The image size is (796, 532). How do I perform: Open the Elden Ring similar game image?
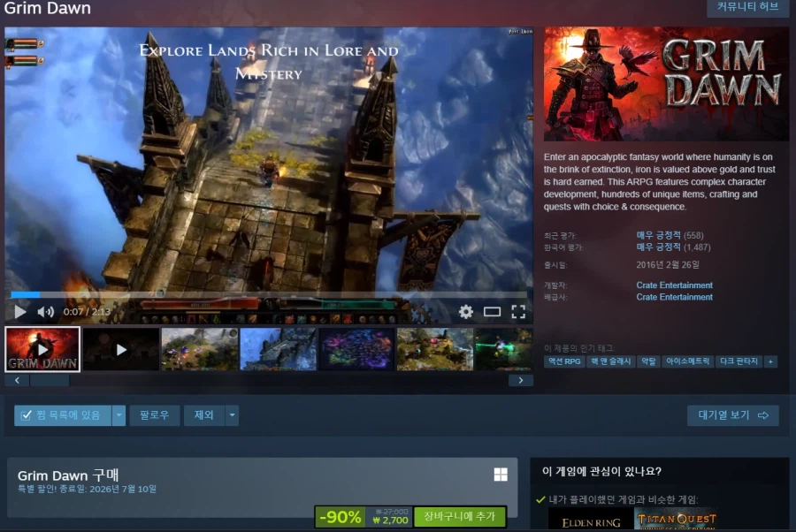coord(591,520)
